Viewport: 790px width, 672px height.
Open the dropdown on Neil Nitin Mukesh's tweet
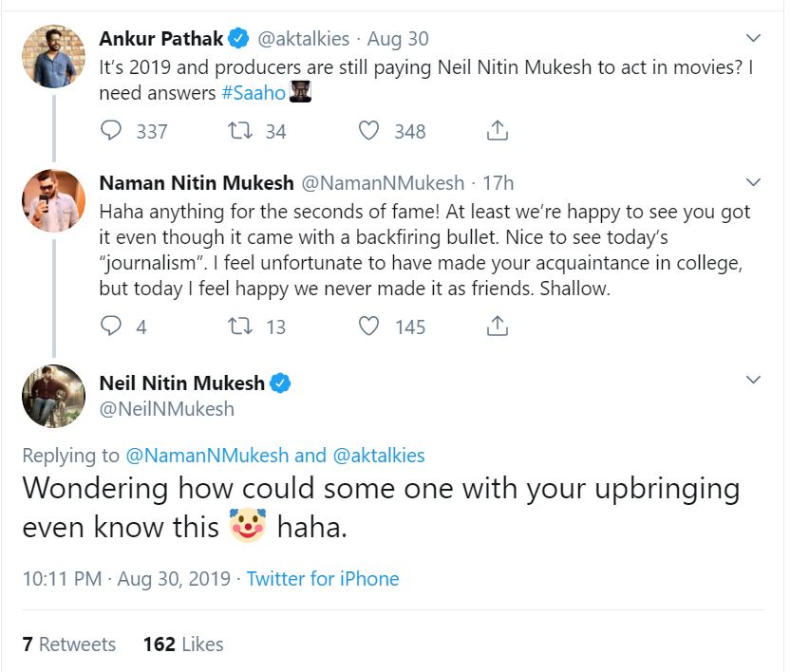(753, 380)
